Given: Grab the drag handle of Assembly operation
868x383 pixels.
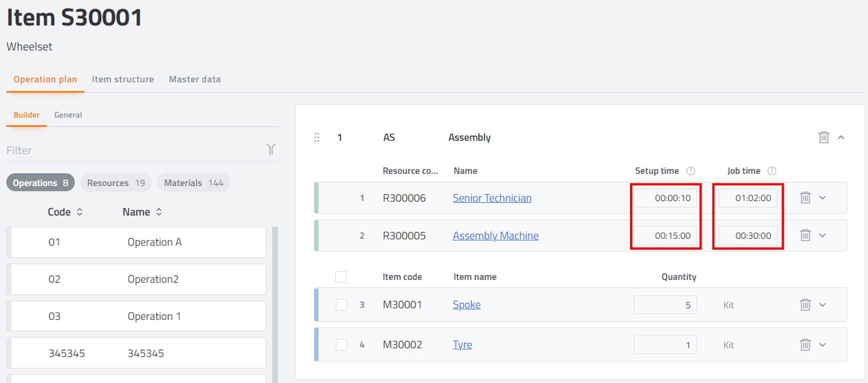Looking at the screenshot, I should (x=317, y=137).
